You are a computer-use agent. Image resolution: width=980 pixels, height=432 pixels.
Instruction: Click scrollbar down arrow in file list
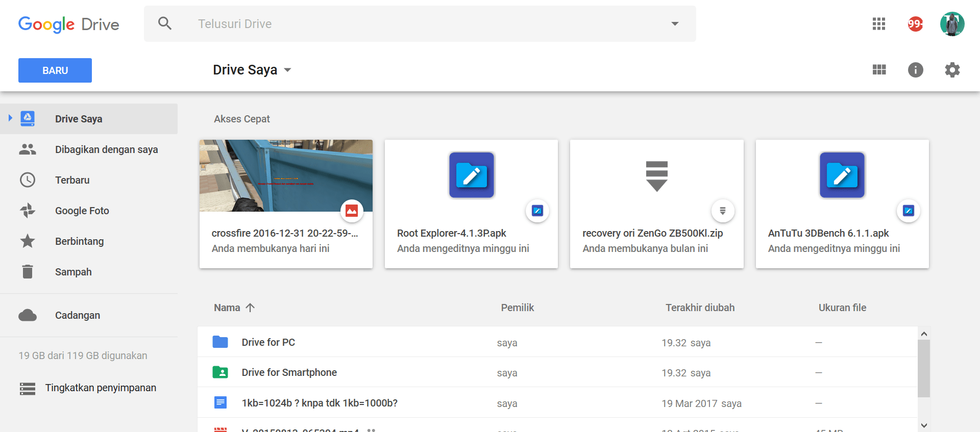[x=924, y=425]
